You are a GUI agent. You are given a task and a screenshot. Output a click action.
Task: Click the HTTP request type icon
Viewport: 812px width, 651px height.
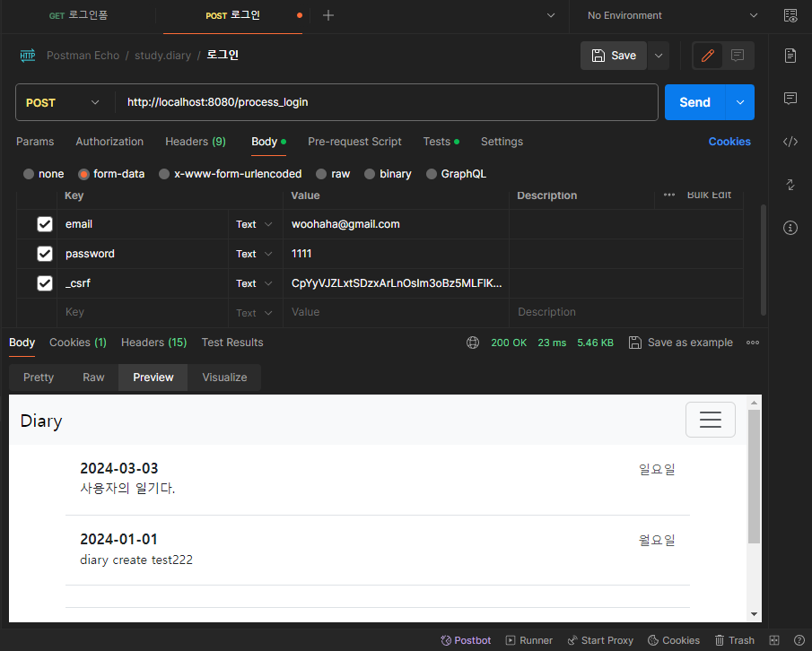[28, 56]
